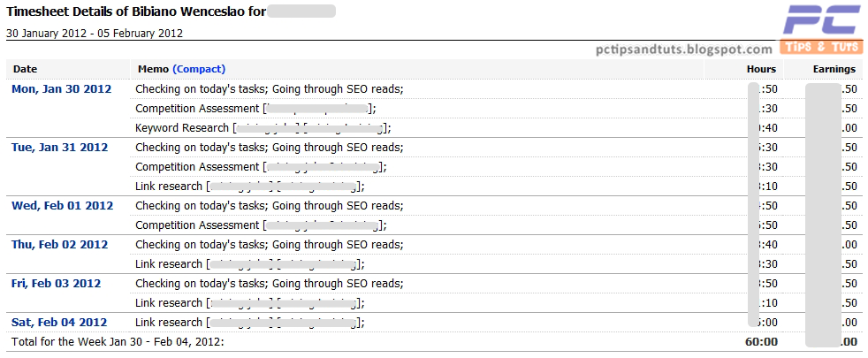Click Saturday's Link research memo entry
The width and height of the screenshot is (868, 358).
tap(250, 322)
